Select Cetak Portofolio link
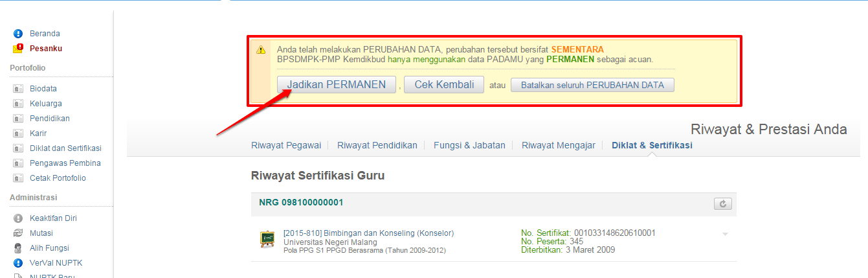 click(x=58, y=178)
